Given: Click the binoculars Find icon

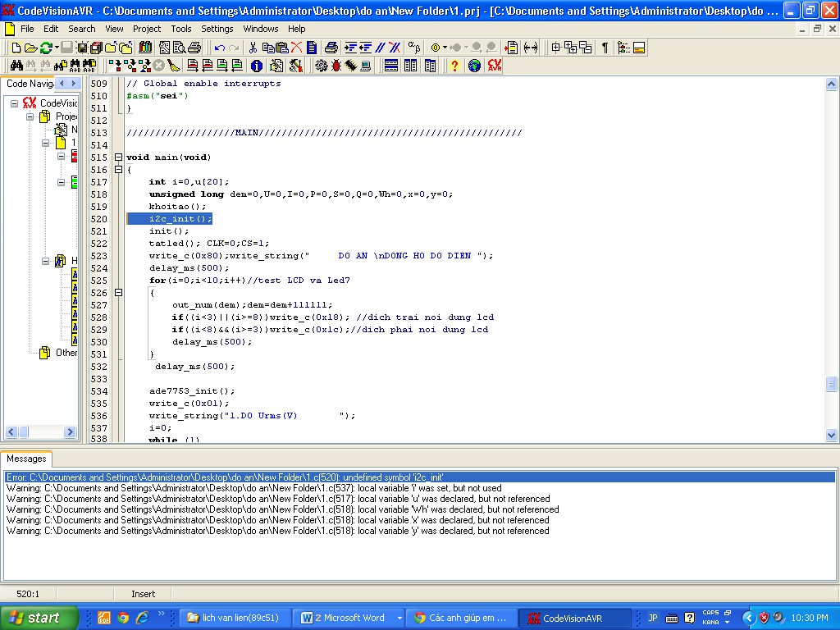Looking at the screenshot, I should pyautogui.click(x=16, y=66).
